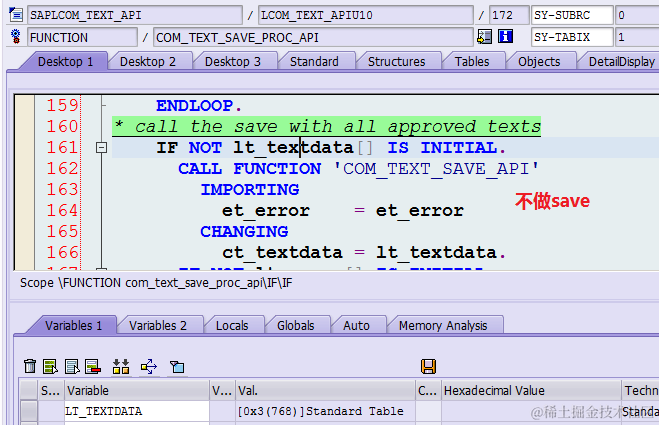Click the LCOM_TEXT_APIU10 include field
This screenshot has height=425, width=659.
(x=366, y=15)
